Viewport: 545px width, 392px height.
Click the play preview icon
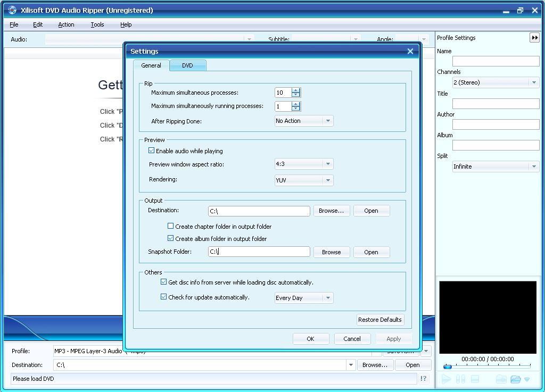click(x=446, y=379)
